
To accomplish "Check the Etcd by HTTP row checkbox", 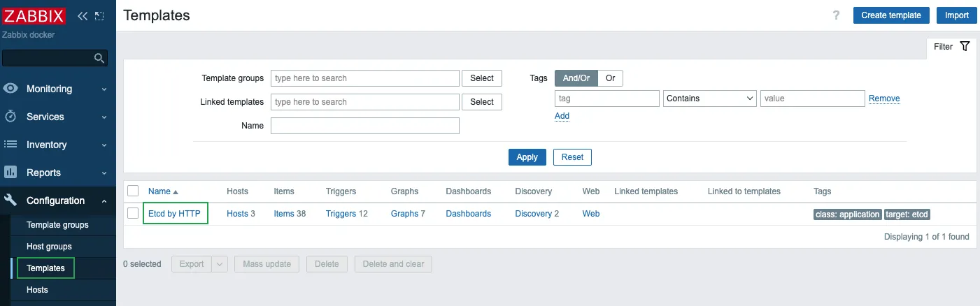I will coord(133,214).
